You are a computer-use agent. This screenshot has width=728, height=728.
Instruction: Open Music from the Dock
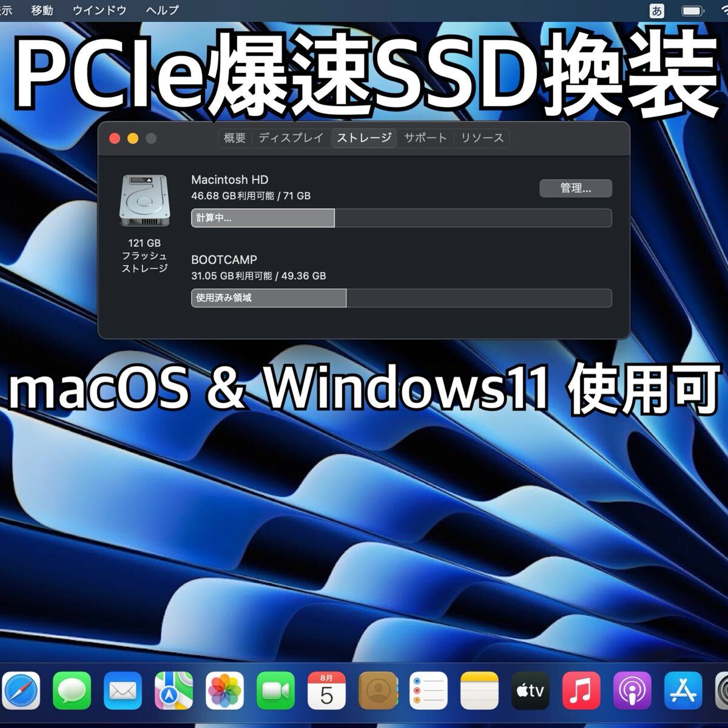coord(581,691)
